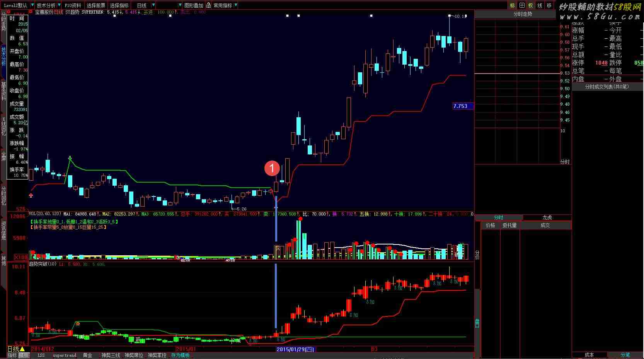Image resolution: width=644 pixels, height=359 pixels.
Task: Click the X100 volume scale label
Action: [x=21, y=257]
